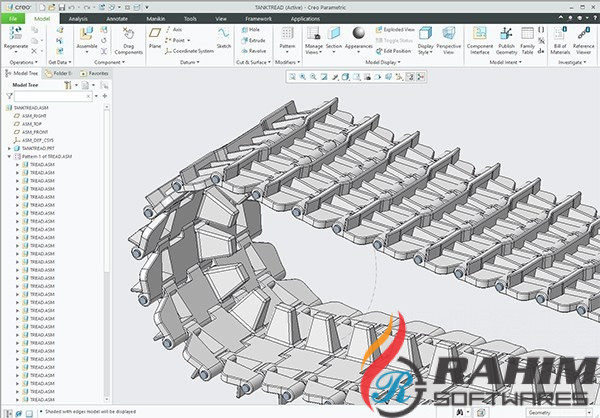Click the Extrude tool
The image size is (600, 418).
point(253,40)
